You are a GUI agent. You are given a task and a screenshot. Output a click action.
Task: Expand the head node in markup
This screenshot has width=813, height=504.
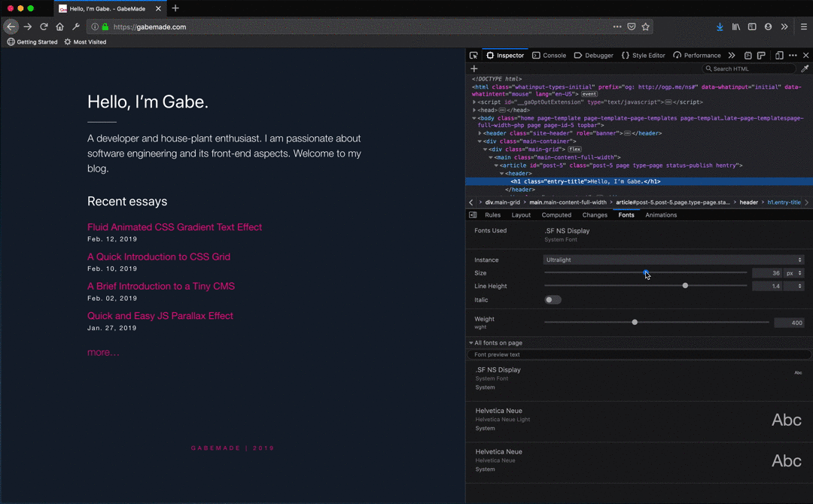click(474, 110)
